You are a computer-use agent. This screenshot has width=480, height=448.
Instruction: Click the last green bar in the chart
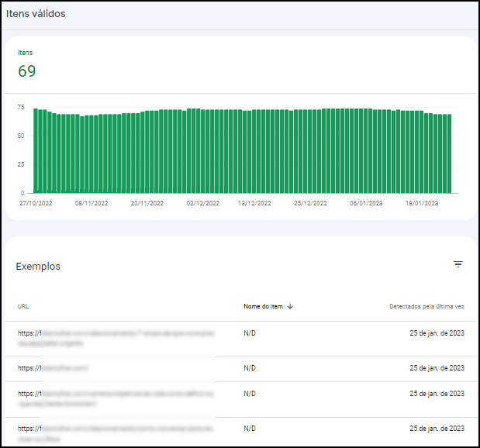coord(450,153)
